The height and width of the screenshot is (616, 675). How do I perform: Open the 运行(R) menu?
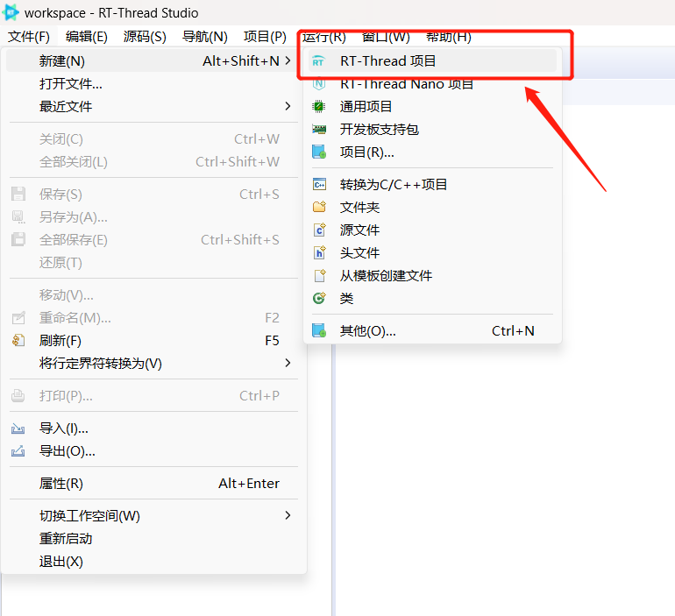[323, 37]
